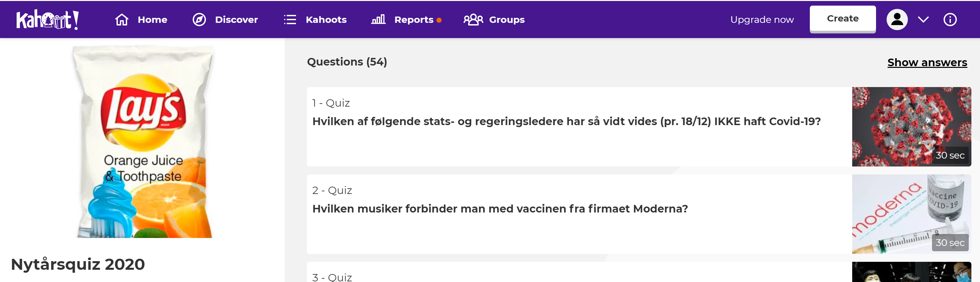Image resolution: width=980 pixels, height=282 pixels.
Task: Open the user profile avatar
Action: pyautogui.click(x=897, y=20)
